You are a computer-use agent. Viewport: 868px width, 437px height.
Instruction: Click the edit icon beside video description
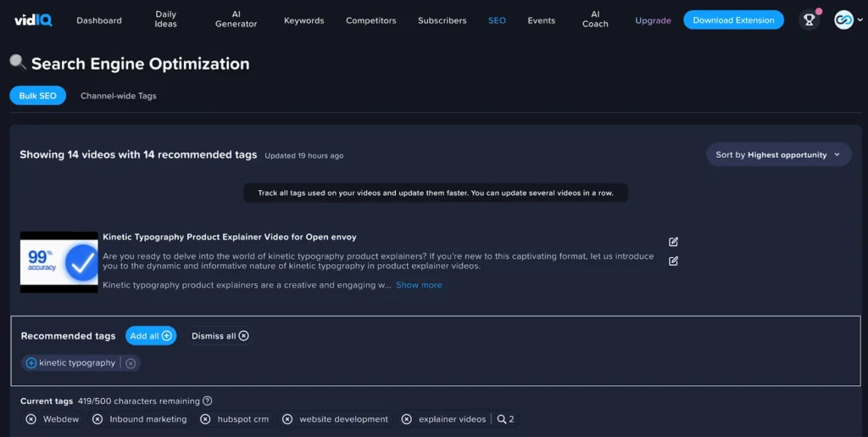point(673,261)
